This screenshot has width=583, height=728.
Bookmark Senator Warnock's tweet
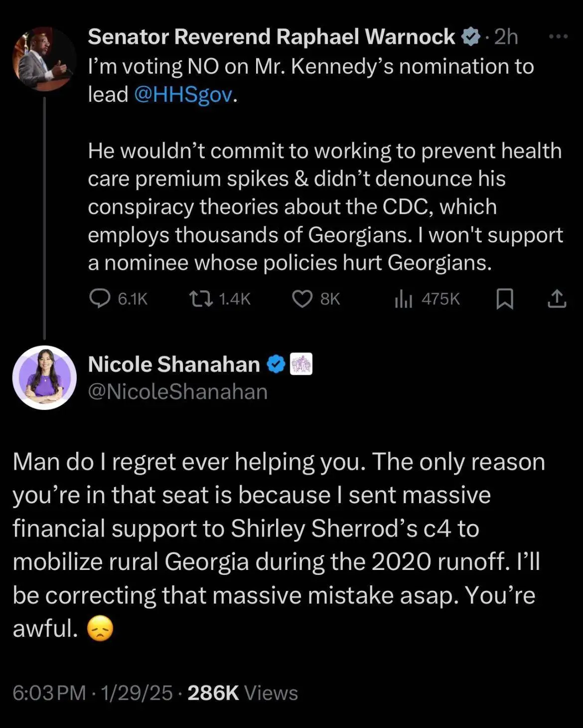tap(505, 299)
